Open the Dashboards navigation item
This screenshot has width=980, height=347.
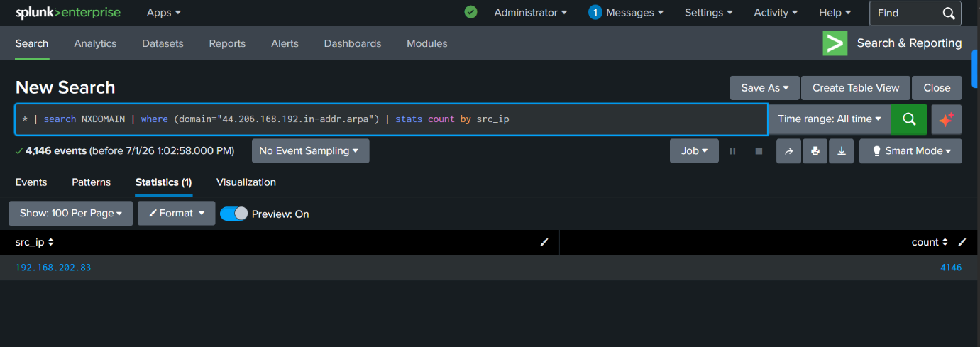click(353, 43)
